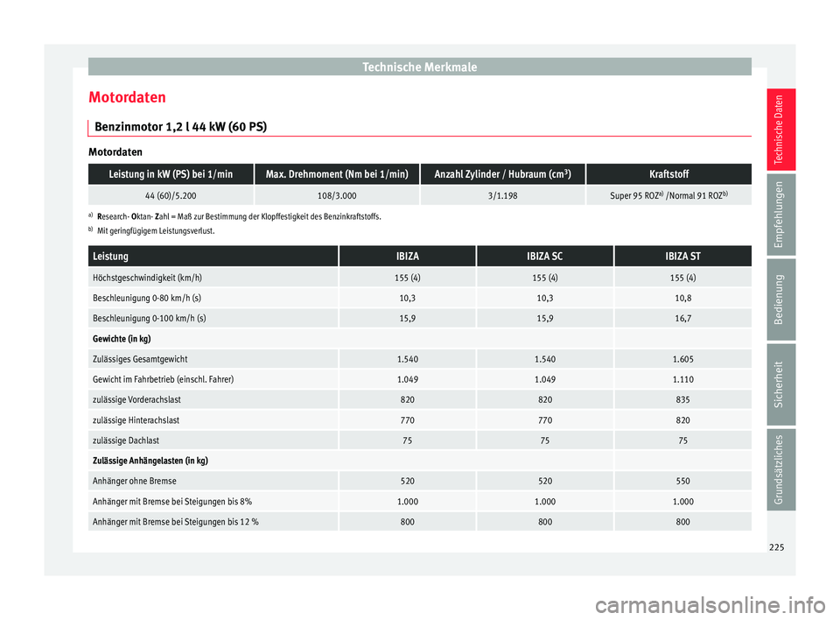Open the Sicherheit side tab
840x620 pixels.
pos(780,384)
